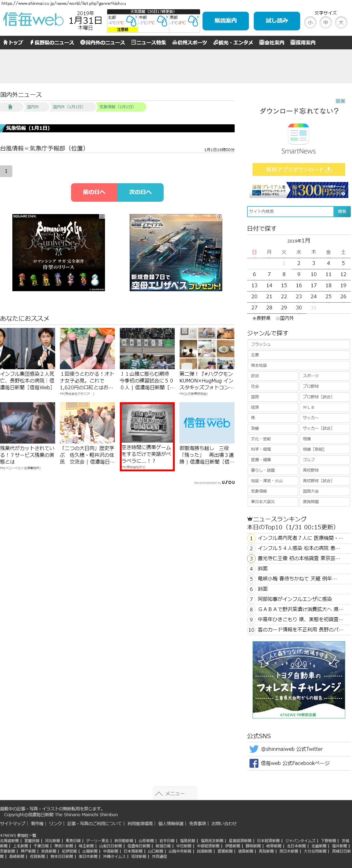Open 国内外（1月1日） breadcrumb
Viewport: 352px width, 868px height.
click(x=68, y=107)
